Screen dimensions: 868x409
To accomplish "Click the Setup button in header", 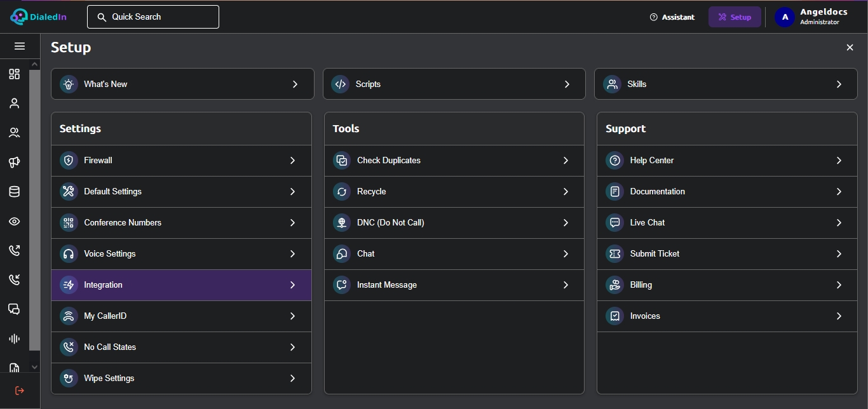I will tap(735, 17).
